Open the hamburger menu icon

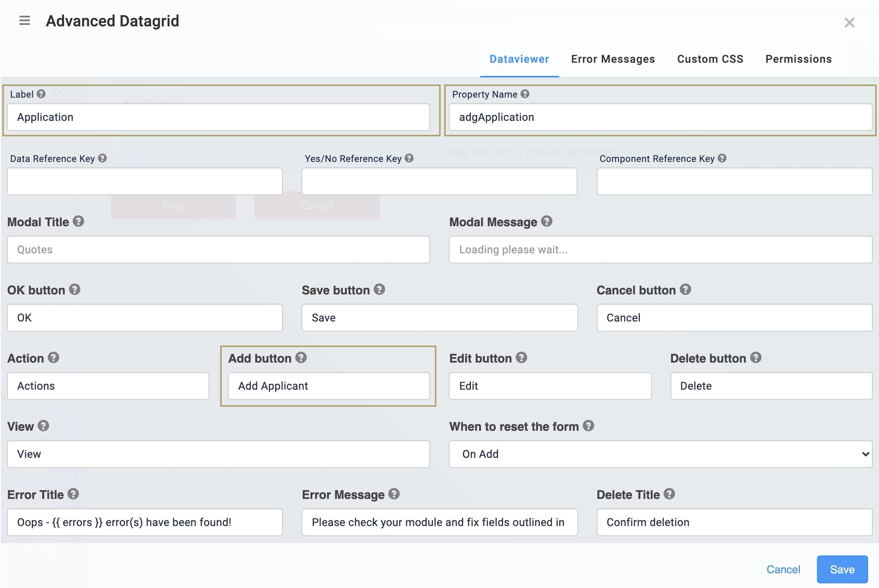(x=24, y=21)
